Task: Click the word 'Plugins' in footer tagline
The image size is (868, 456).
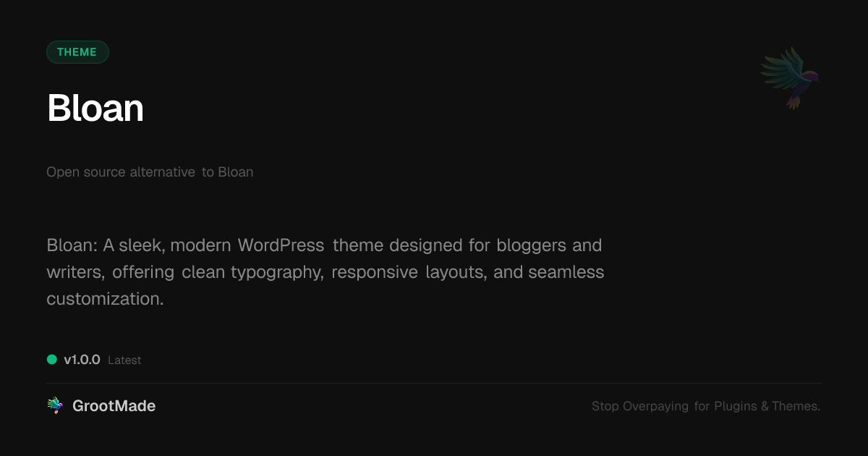Action: [736, 406]
